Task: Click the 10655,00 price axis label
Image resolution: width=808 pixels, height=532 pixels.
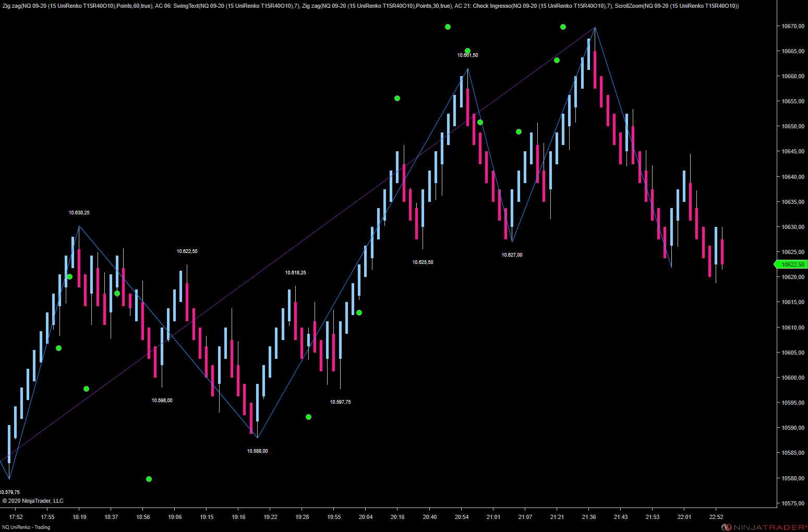Action: (792, 101)
